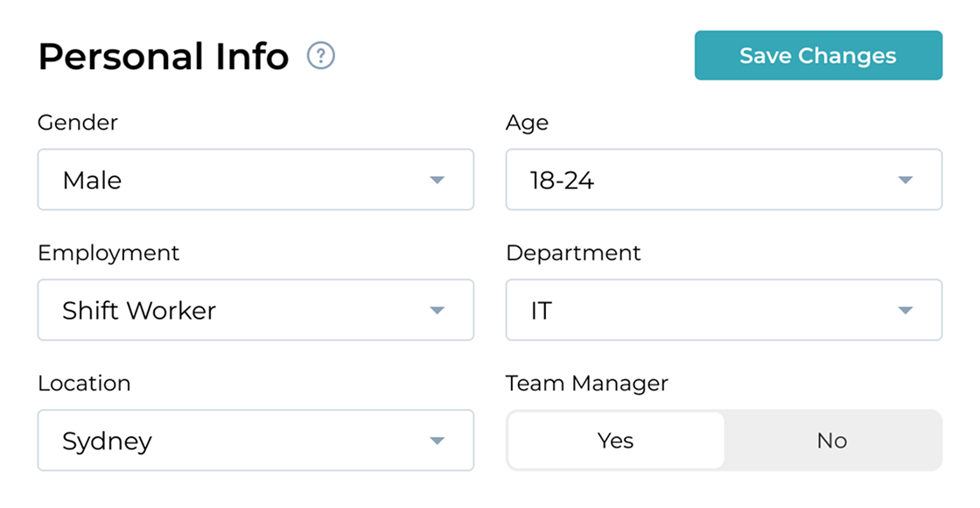
Task: Set Team Manager to No
Action: [831, 441]
